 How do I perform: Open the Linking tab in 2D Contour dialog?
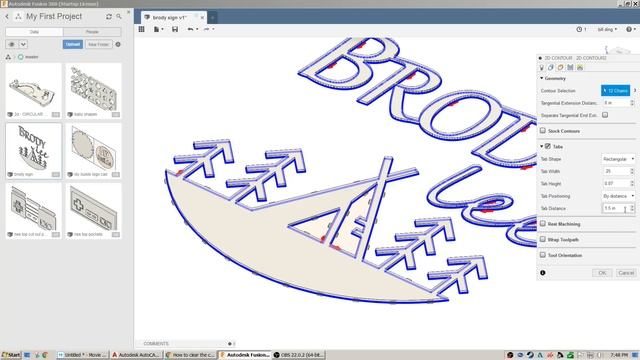[x=580, y=67]
